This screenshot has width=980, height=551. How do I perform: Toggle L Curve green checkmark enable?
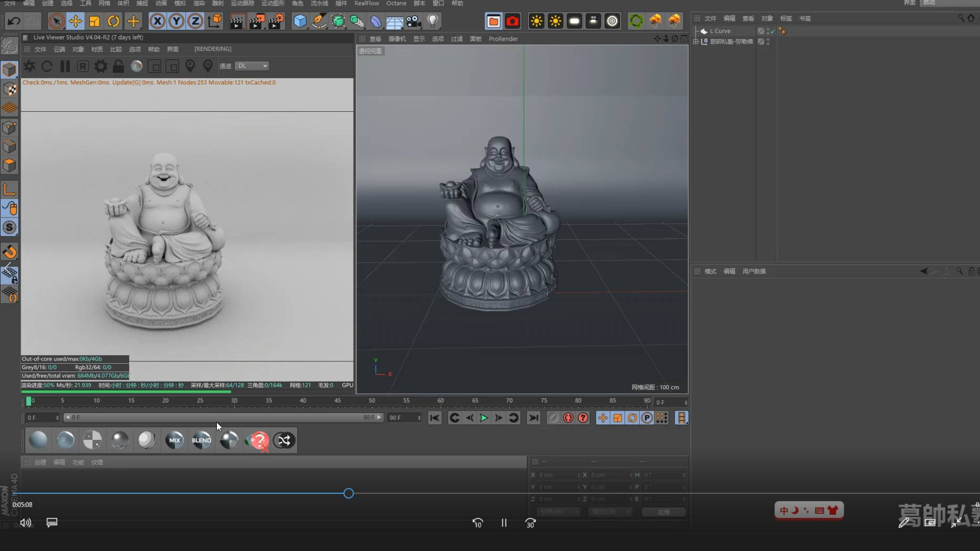pyautogui.click(x=773, y=31)
